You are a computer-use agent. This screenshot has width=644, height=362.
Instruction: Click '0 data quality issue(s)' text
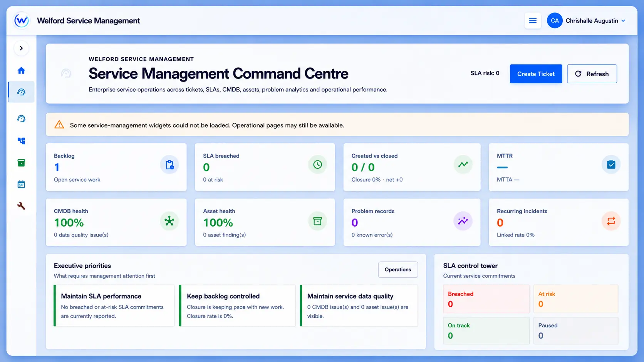[81, 235]
